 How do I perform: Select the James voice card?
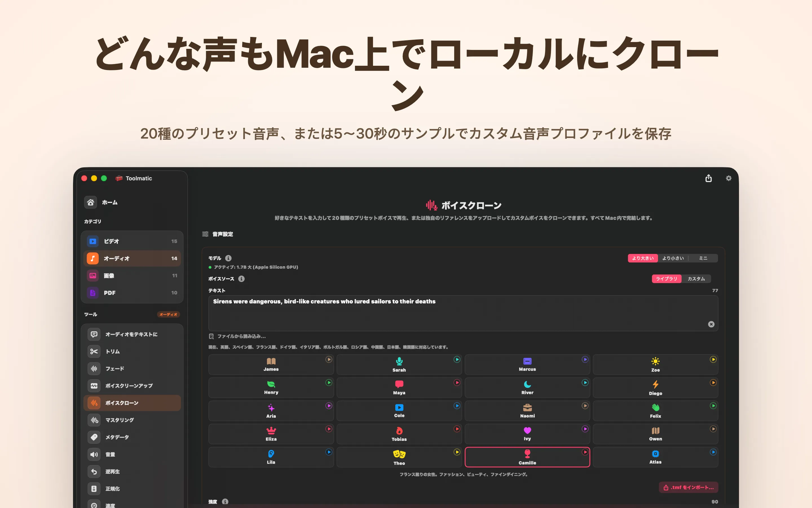tap(271, 365)
